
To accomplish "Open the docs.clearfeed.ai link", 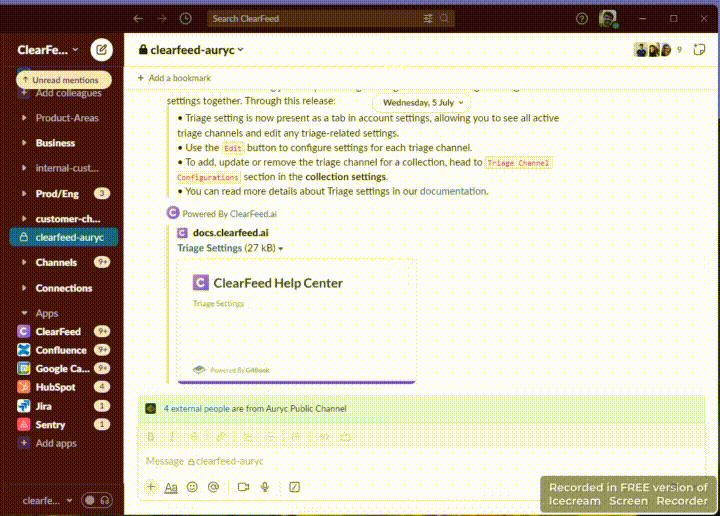I will (231, 233).
